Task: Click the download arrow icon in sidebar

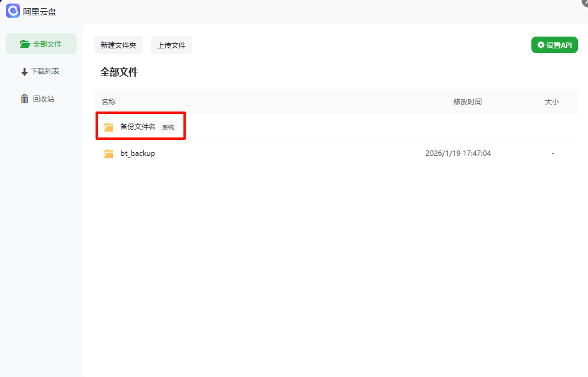Action: 24,72
